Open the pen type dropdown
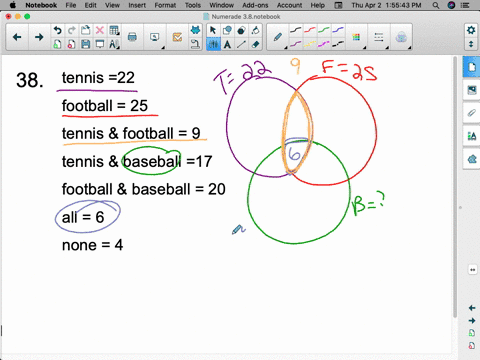The height and width of the screenshot is (360, 480). coord(279,38)
